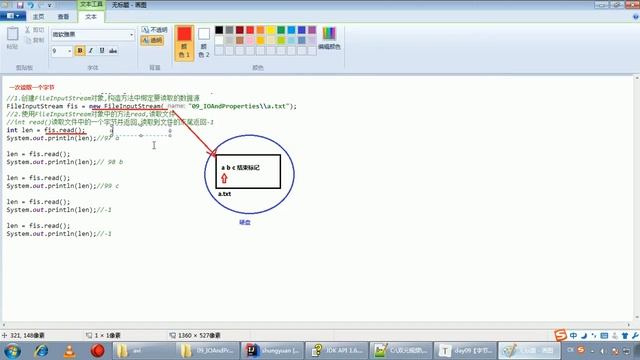The image size is (640, 360).
Task: Pick the purple color swatch
Action: pyautogui.click(x=312, y=30)
